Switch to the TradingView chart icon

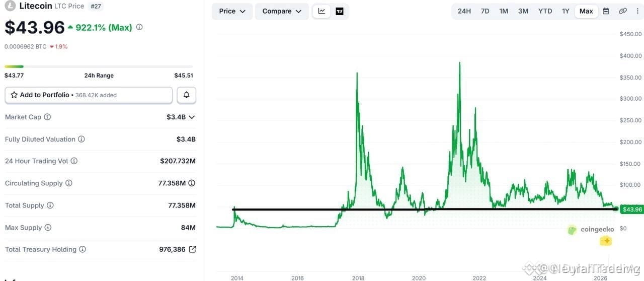click(340, 11)
